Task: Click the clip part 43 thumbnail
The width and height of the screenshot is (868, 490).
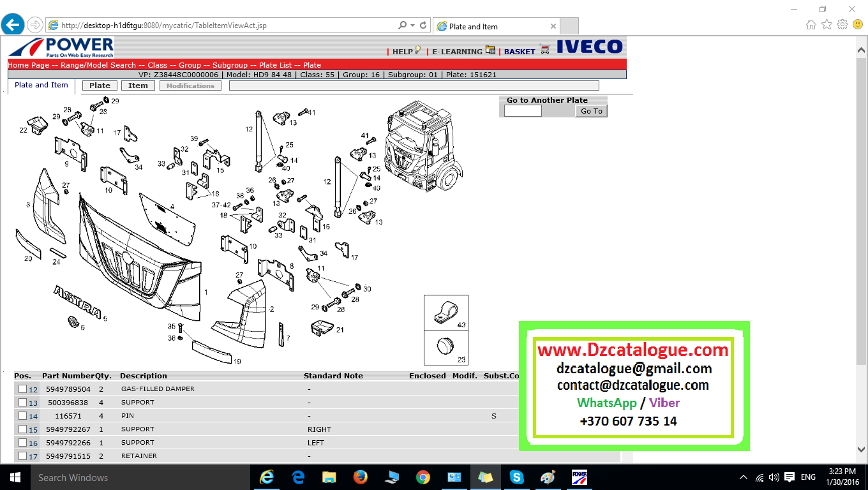Action: coord(446,313)
